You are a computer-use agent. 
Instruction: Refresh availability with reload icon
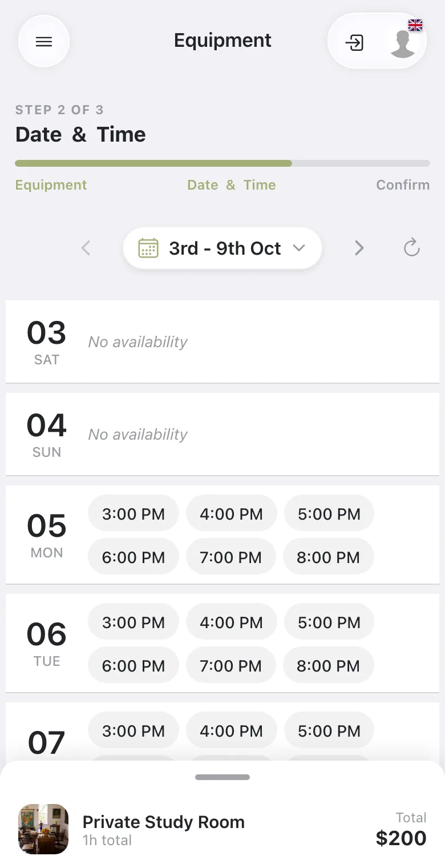tap(411, 248)
